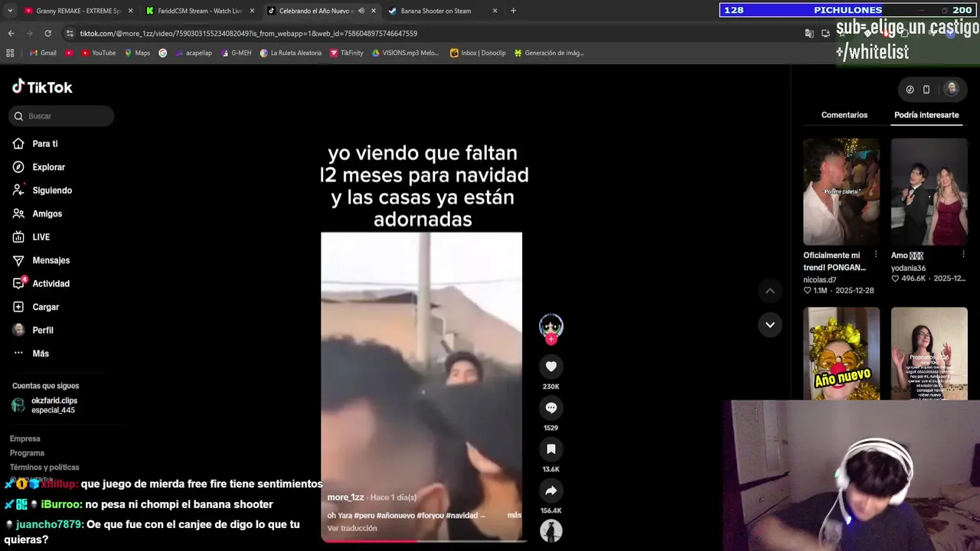Click the Buscar search field
Image resolution: width=980 pixels, height=551 pixels.
click(61, 116)
